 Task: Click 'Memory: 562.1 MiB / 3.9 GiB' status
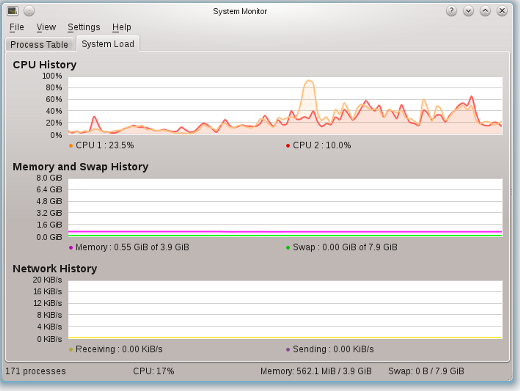pos(316,371)
